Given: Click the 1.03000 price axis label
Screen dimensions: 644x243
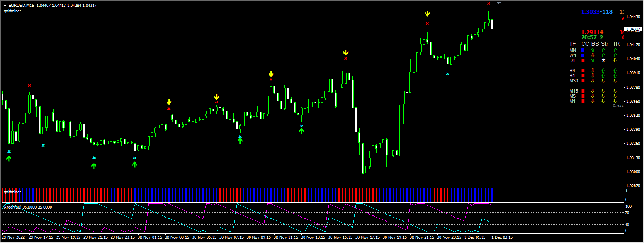Looking at the screenshot, I should tap(634, 172).
